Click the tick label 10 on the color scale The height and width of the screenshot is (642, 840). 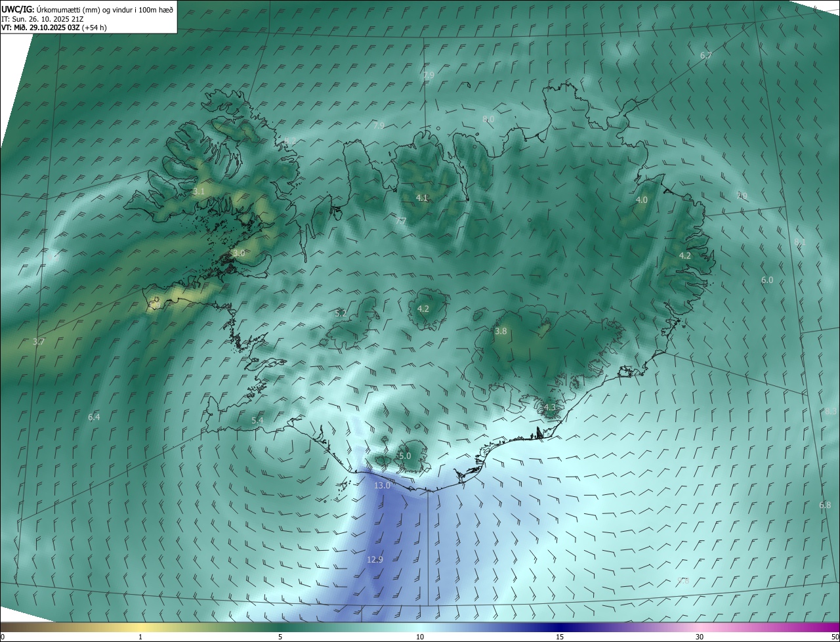(420, 637)
